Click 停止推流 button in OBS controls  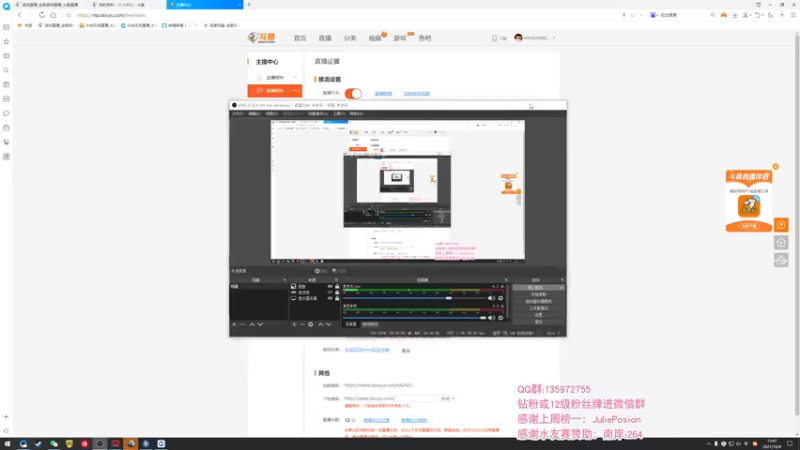(x=535, y=288)
